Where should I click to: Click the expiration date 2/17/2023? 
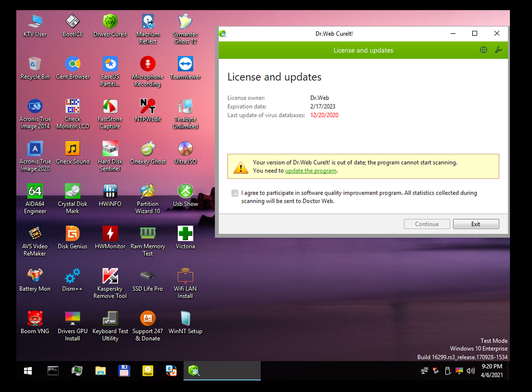pos(323,106)
